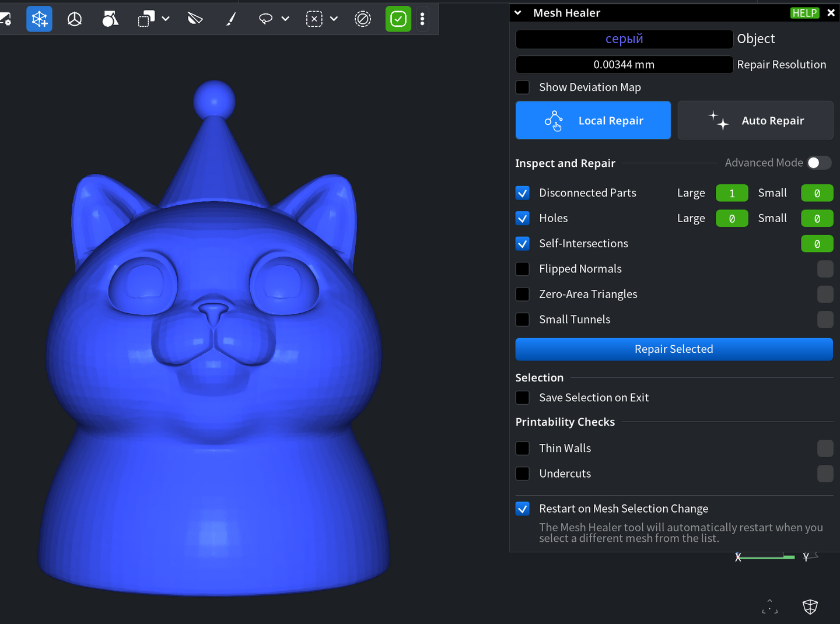Click the highlighted mesh healer tool icon
The image size is (840, 624).
[39, 19]
